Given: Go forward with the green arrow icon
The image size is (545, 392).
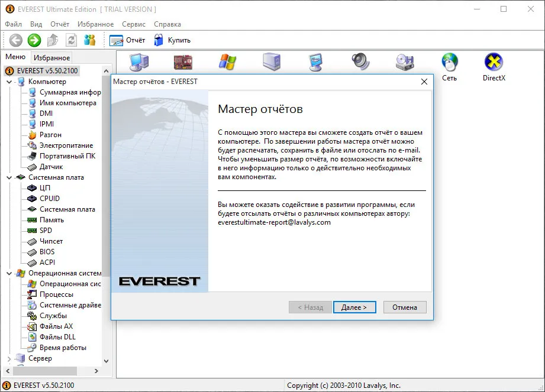Looking at the screenshot, I should point(34,40).
